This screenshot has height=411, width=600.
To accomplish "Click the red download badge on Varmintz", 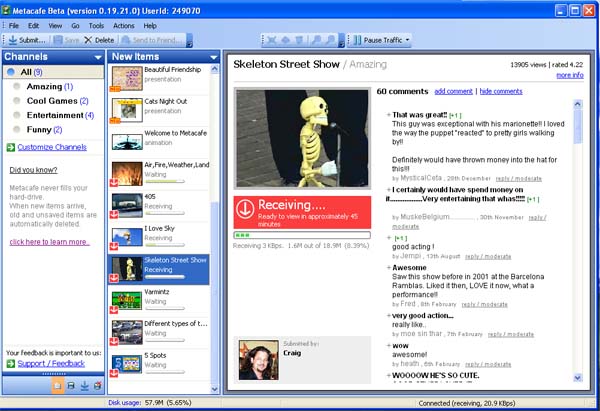I will point(114,310).
